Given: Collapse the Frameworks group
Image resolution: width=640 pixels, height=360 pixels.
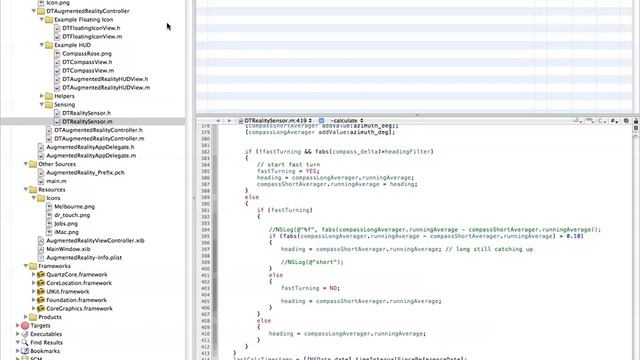Looking at the screenshot, I should pos(26,266).
